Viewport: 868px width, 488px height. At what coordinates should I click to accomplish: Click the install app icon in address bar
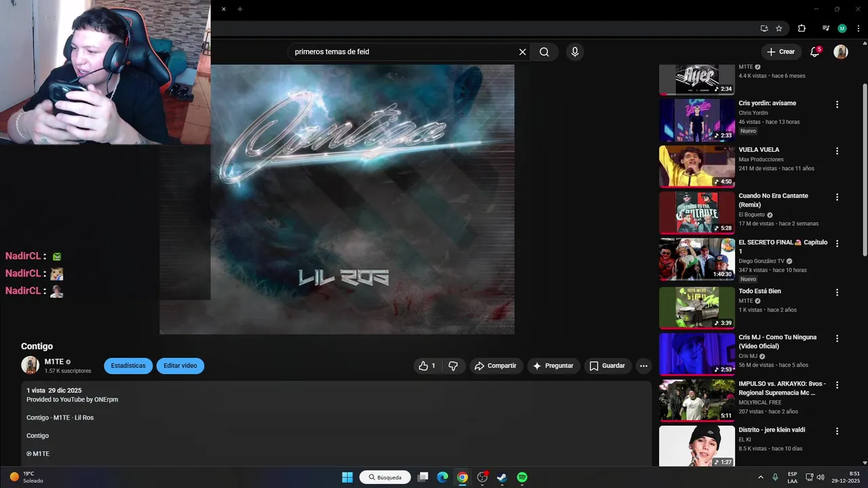764,28
